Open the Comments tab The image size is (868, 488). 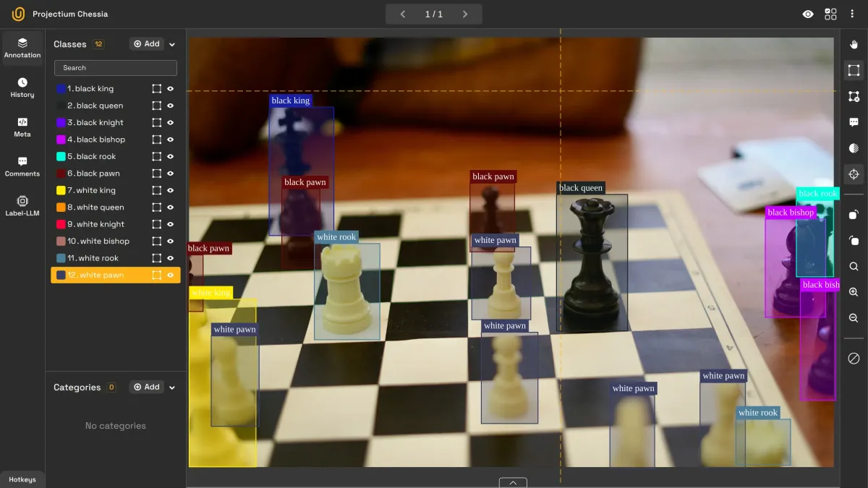22,167
